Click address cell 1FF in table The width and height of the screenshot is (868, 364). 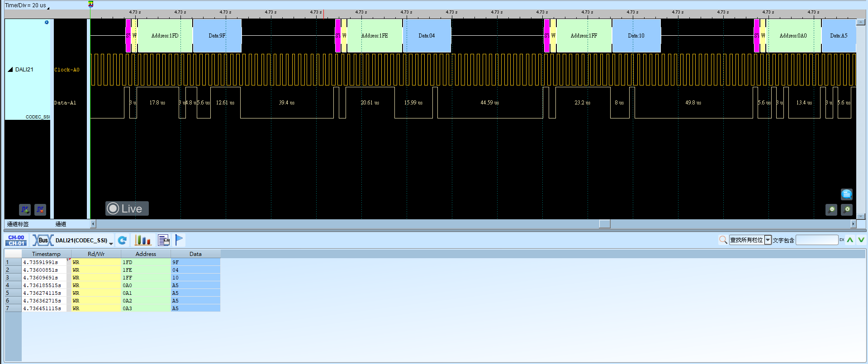point(146,278)
